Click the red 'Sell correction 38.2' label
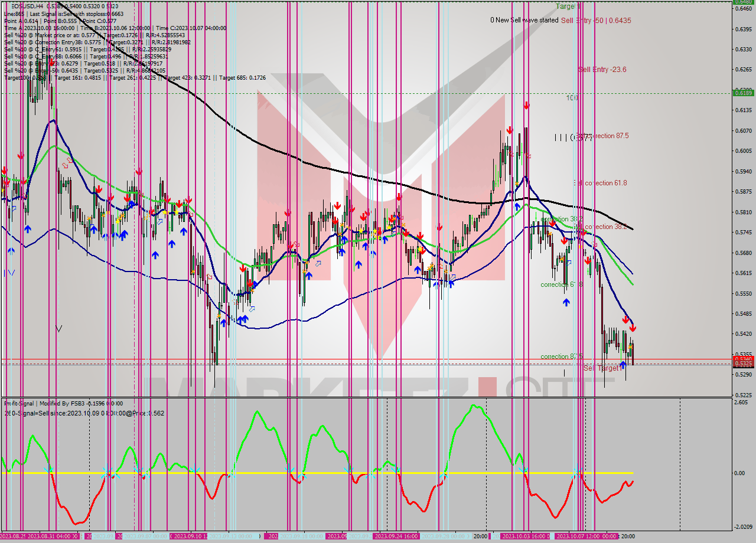The width and height of the screenshot is (756, 543). coord(600,227)
